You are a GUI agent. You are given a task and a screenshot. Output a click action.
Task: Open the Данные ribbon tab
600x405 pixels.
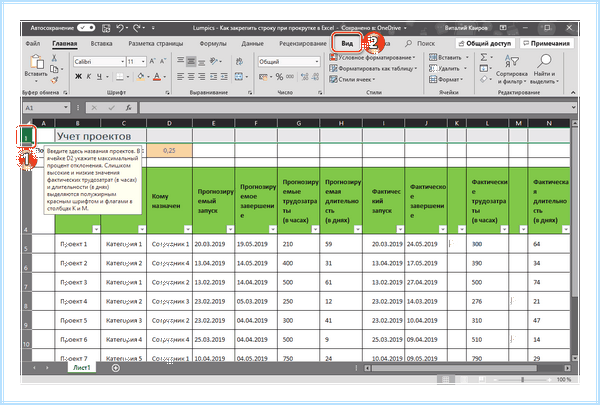[253, 43]
